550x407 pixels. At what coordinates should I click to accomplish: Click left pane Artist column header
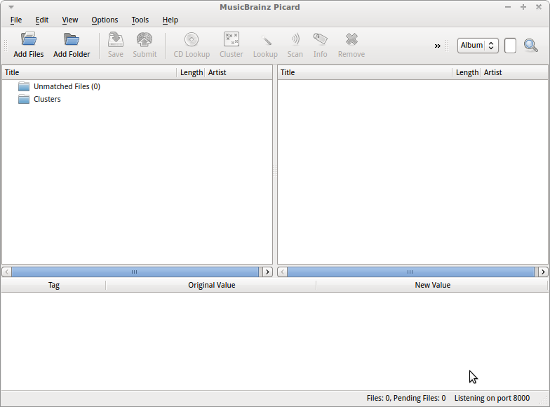pos(238,72)
